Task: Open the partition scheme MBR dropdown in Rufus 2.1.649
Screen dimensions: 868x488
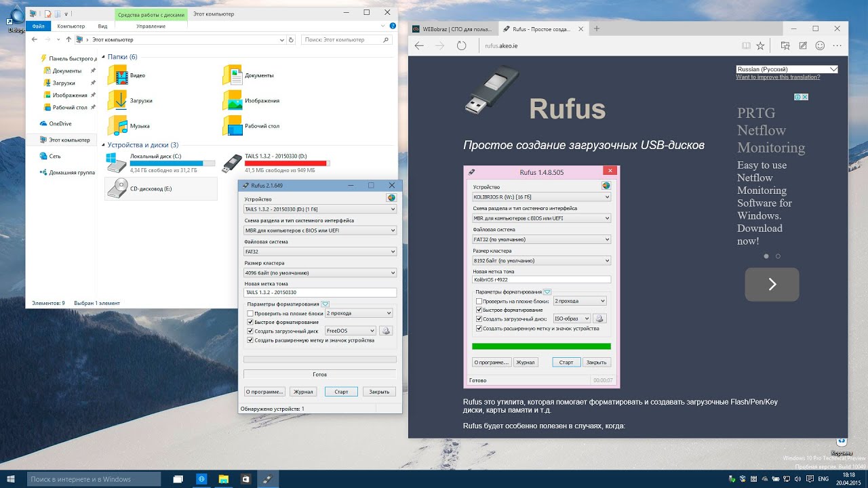Action: pyautogui.click(x=320, y=230)
